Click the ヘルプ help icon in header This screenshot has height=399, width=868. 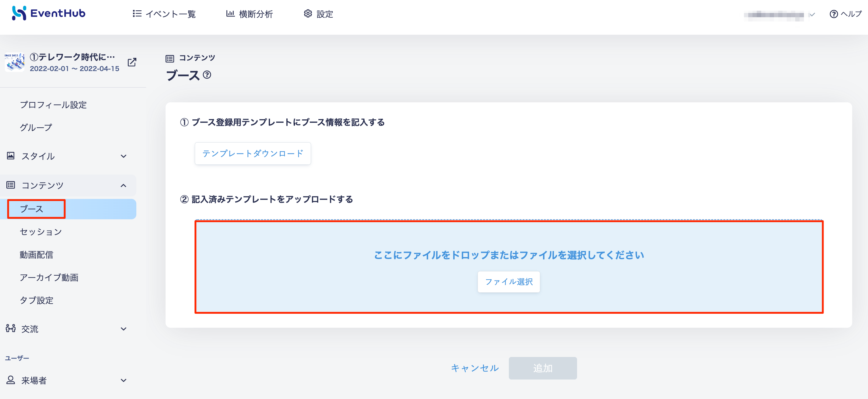(833, 14)
